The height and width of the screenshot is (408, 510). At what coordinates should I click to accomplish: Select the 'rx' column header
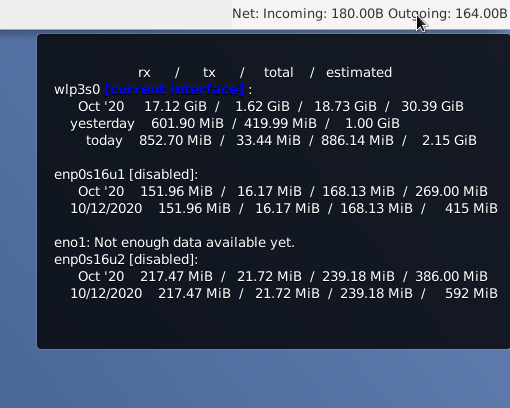click(x=144, y=73)
